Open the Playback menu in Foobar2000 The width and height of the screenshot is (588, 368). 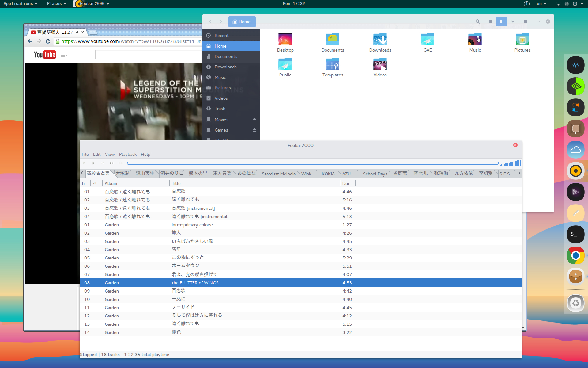128,154
